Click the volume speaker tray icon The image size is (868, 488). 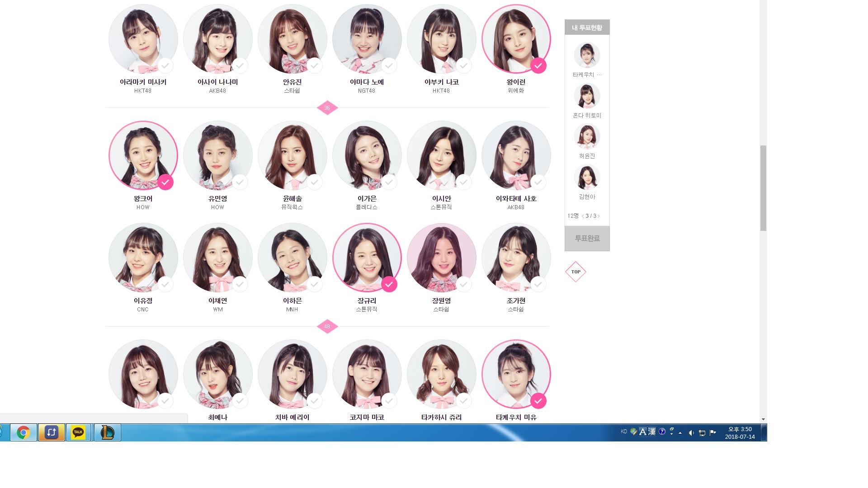click(691, 433)
